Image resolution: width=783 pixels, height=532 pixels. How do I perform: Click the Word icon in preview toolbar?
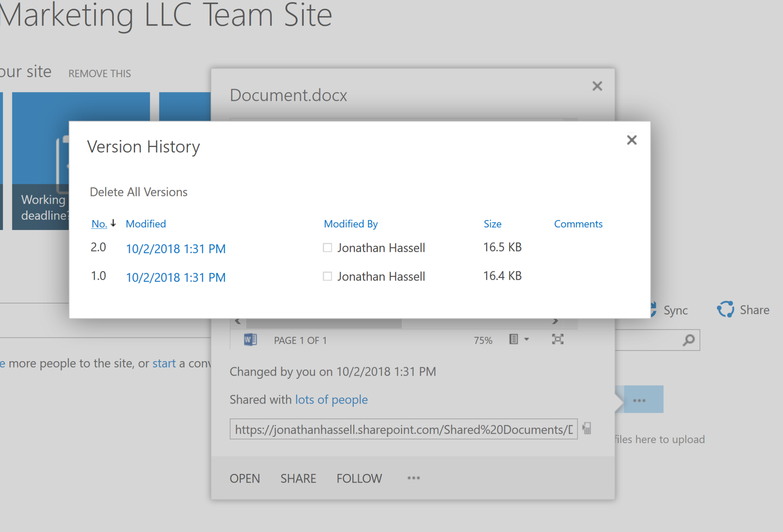250,339
